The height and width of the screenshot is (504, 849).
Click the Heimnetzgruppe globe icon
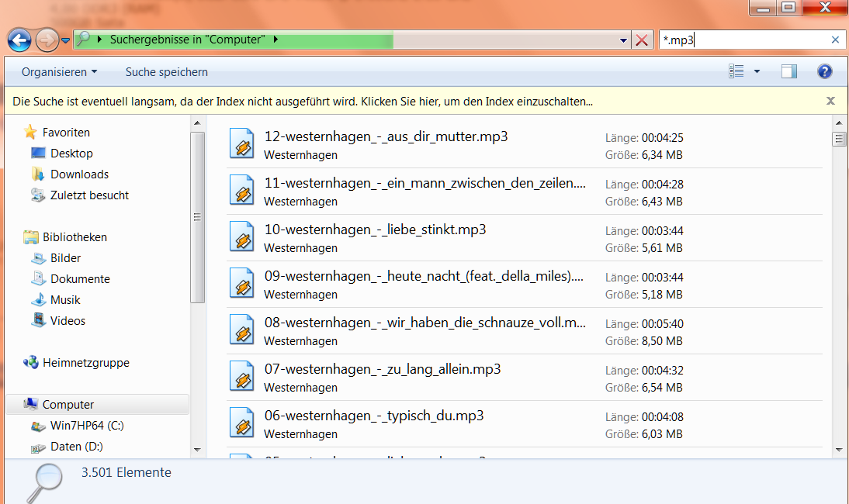coord(30,362)
